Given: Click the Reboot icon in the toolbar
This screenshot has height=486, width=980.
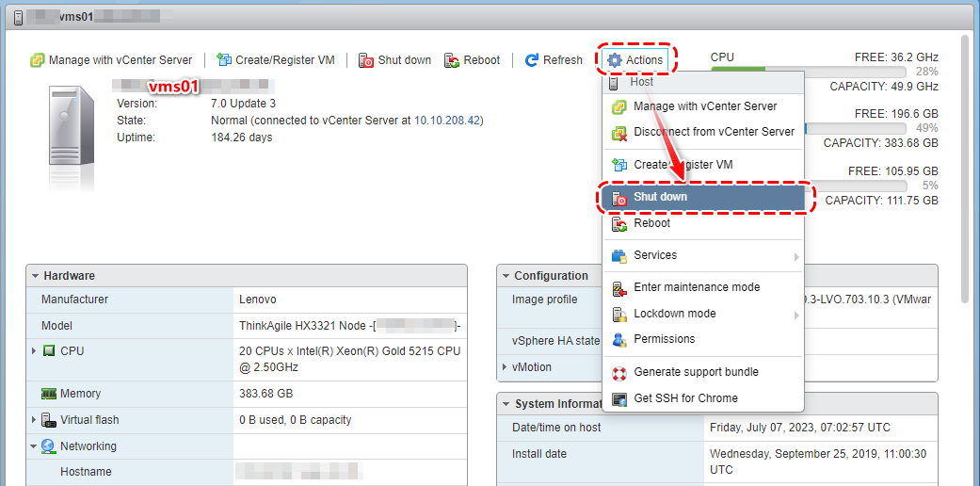Looking at the screenshot, I should pyautogui.click(x=452, y=60).
